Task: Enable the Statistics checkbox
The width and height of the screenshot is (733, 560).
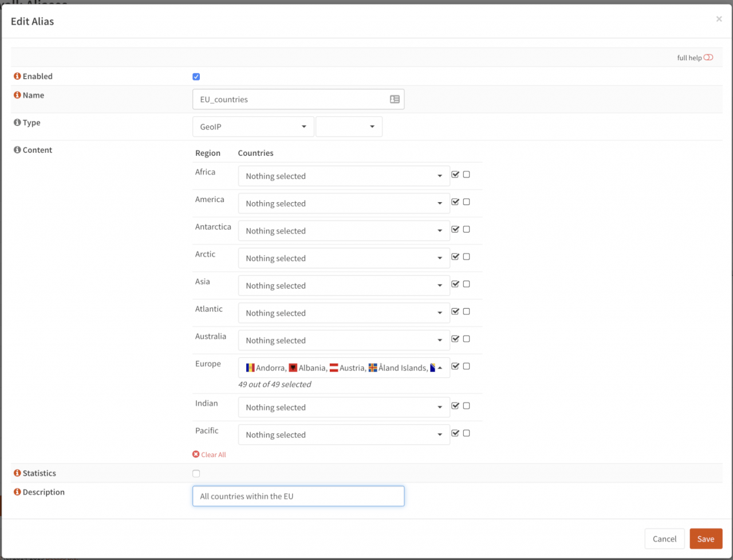Action: [196, 474]
